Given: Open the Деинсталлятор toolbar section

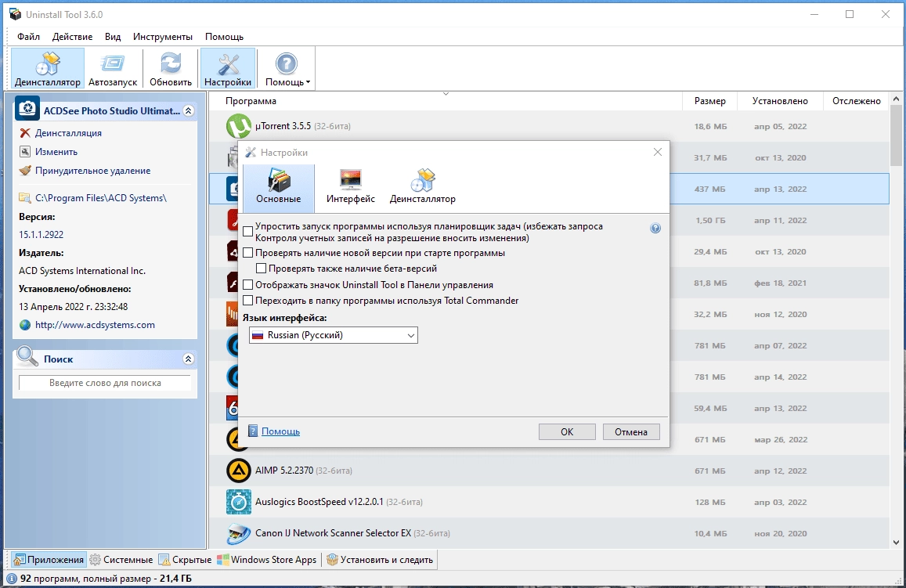Looking at the screenshot, I should (x=48, y=68).
